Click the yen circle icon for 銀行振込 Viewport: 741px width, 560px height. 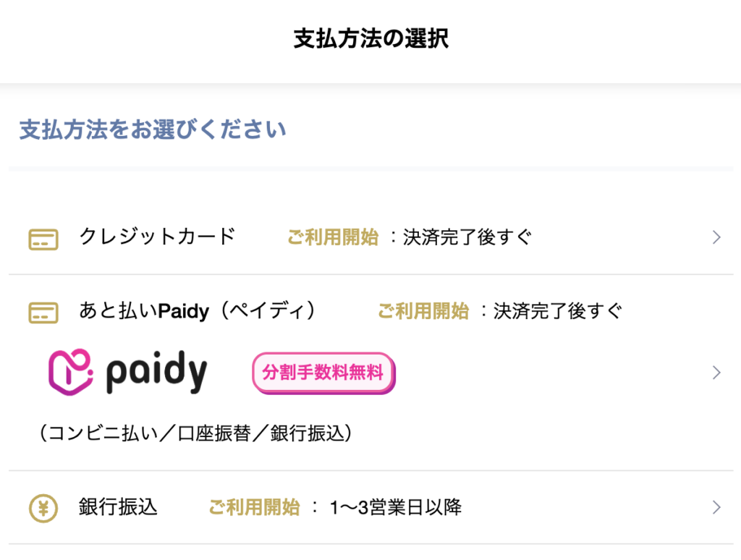click(x=43, y=508)
